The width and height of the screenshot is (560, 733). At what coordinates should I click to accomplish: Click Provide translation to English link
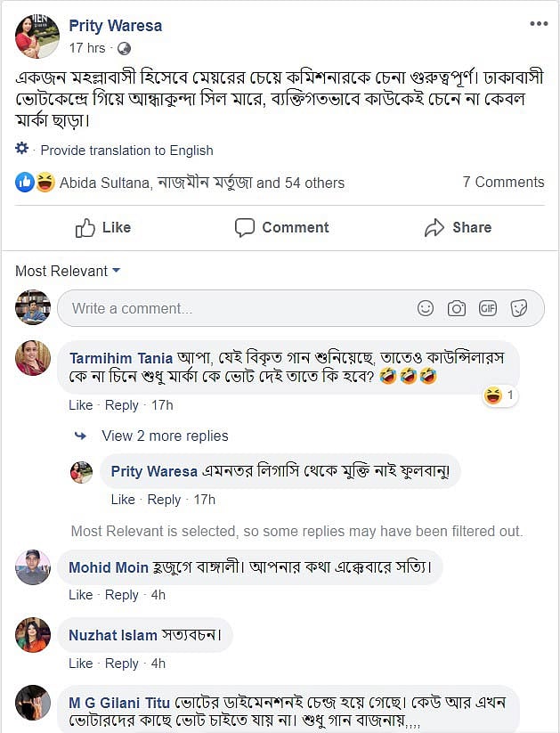(126, 151)
